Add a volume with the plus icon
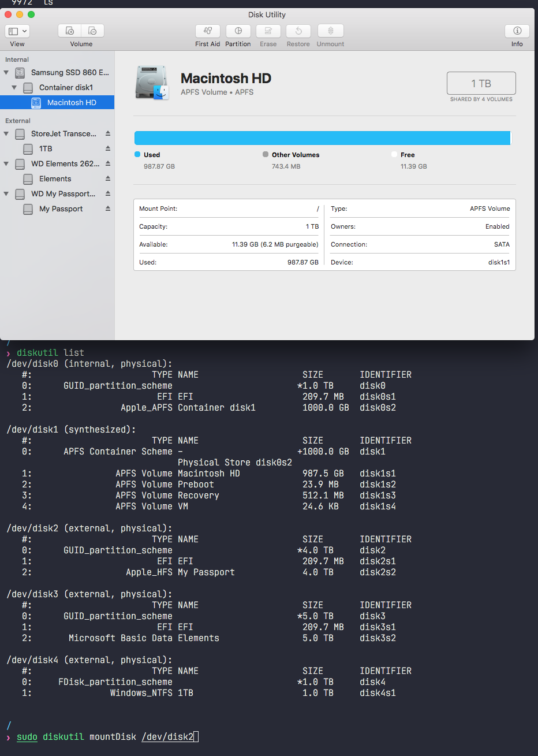 pyautogui.click(x=70, y=31)
